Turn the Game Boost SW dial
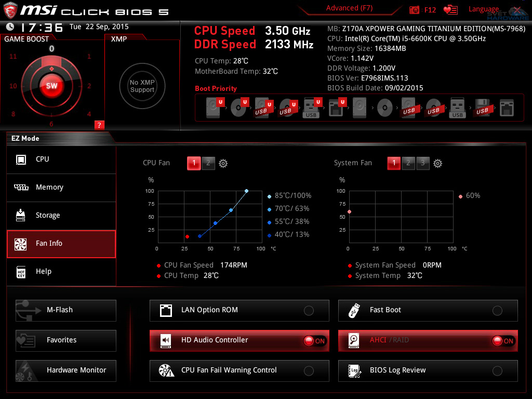Viewport: 532px width, 399px height. (x=51, y=86)
